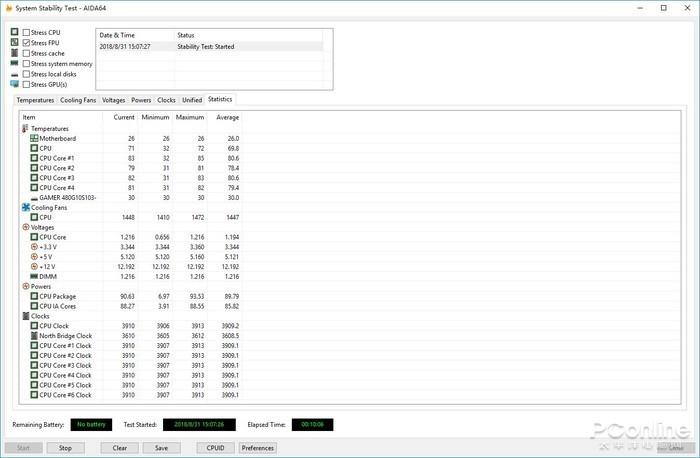700x458 pixels.
Task: Click the GAMER 480G disk drive icon
Action: point(33,197)
